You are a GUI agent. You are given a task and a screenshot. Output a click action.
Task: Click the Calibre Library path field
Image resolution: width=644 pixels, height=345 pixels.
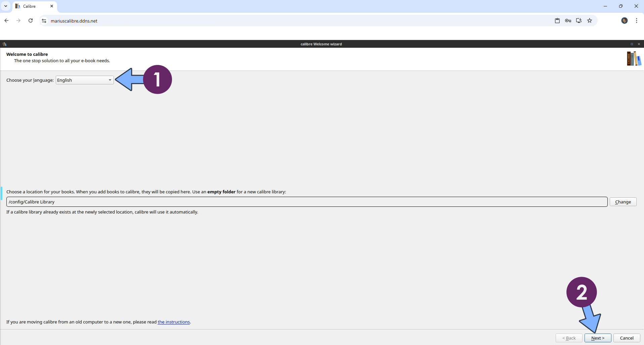307,202
